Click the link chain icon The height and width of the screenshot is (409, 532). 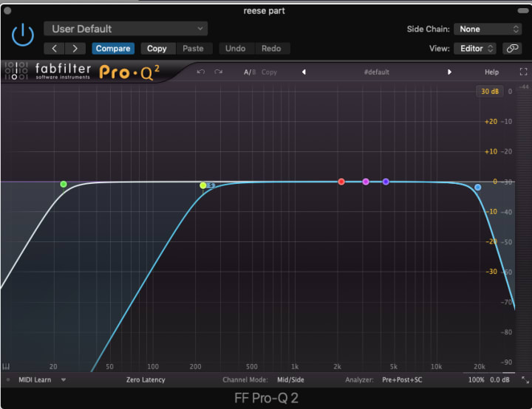point(512,49)
